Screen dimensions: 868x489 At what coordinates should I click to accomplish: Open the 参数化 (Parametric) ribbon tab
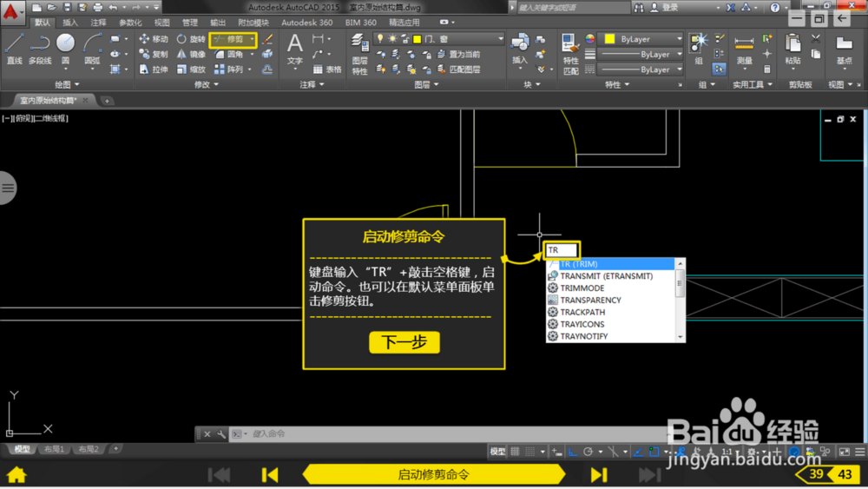pyautogui.click(x=130, y=23)
